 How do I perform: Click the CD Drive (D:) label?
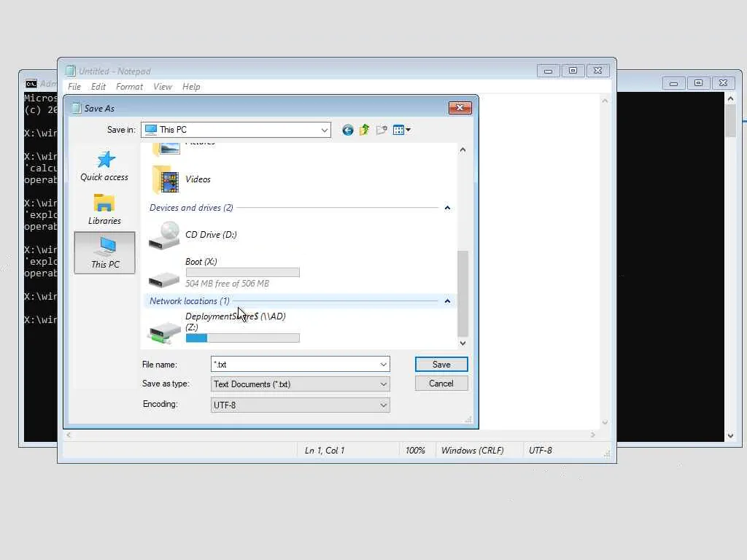211,235
